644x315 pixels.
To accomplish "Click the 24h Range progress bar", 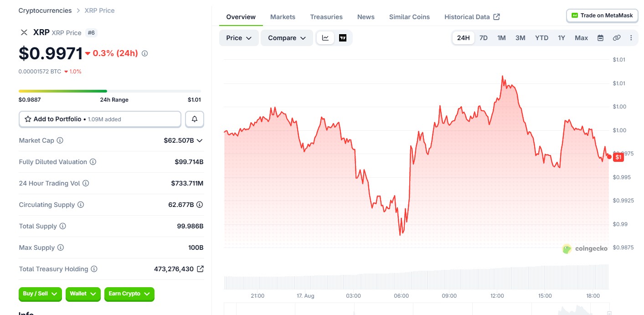I will (110, 91).
